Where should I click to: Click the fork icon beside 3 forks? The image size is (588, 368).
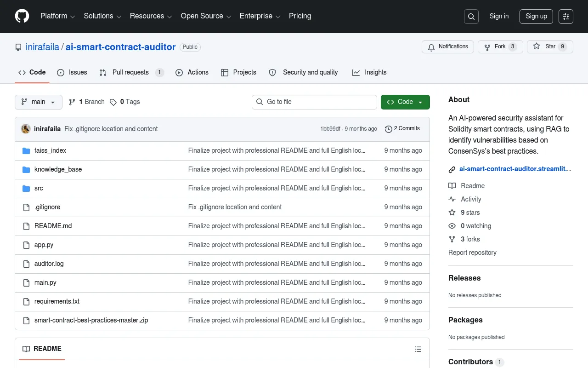click(452, 239)
